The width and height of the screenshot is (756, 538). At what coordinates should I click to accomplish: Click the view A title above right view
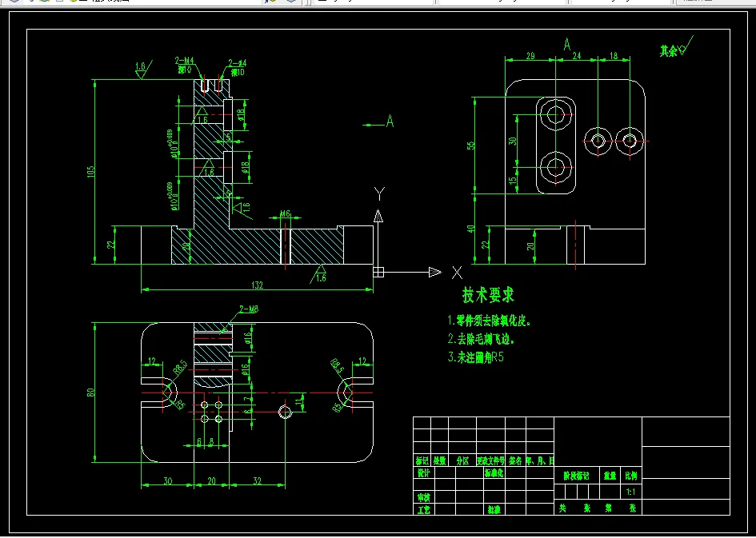[567, 45]
